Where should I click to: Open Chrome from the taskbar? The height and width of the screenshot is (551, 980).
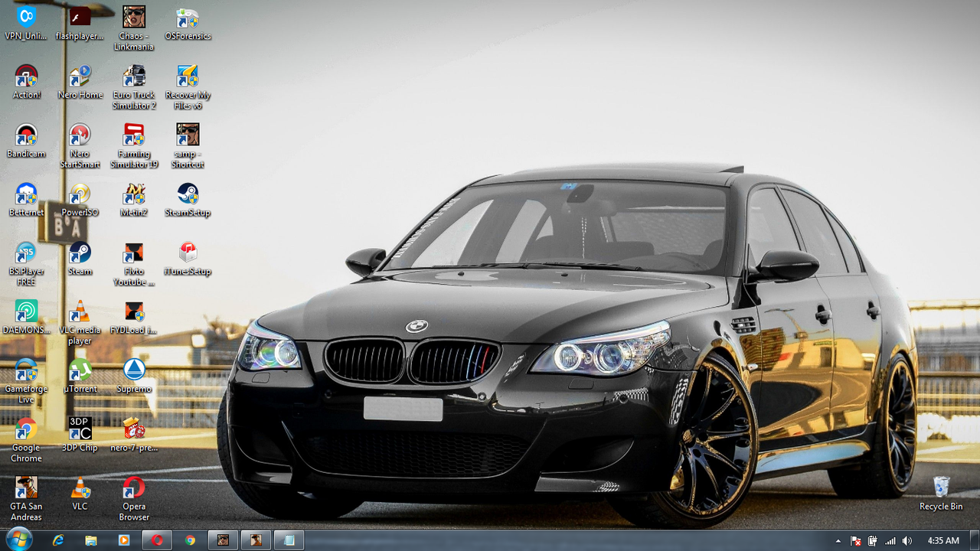190,540
